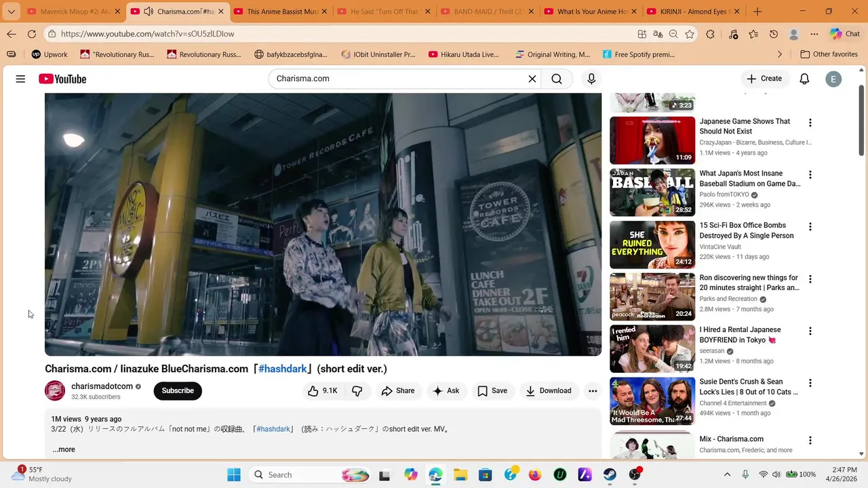Screen dimensions: 868x488
Task: Switch to 'This Anime Bassist Mus' tab
Action: coord(280,12)
